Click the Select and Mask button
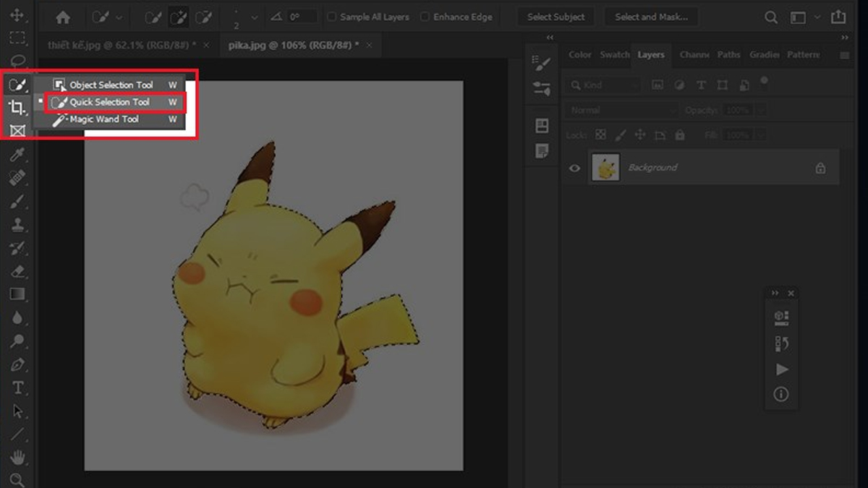The image size is (868, 488). pos(651,17)
